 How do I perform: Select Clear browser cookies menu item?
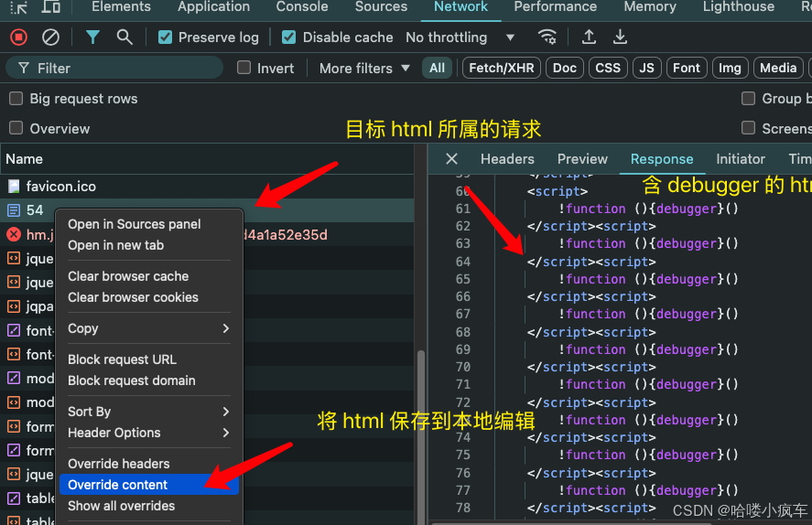149,297
